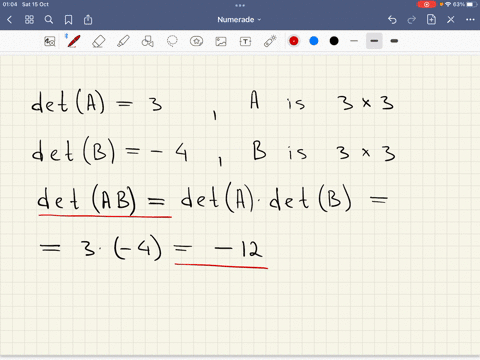Select the Pen tool

[73, 41]
